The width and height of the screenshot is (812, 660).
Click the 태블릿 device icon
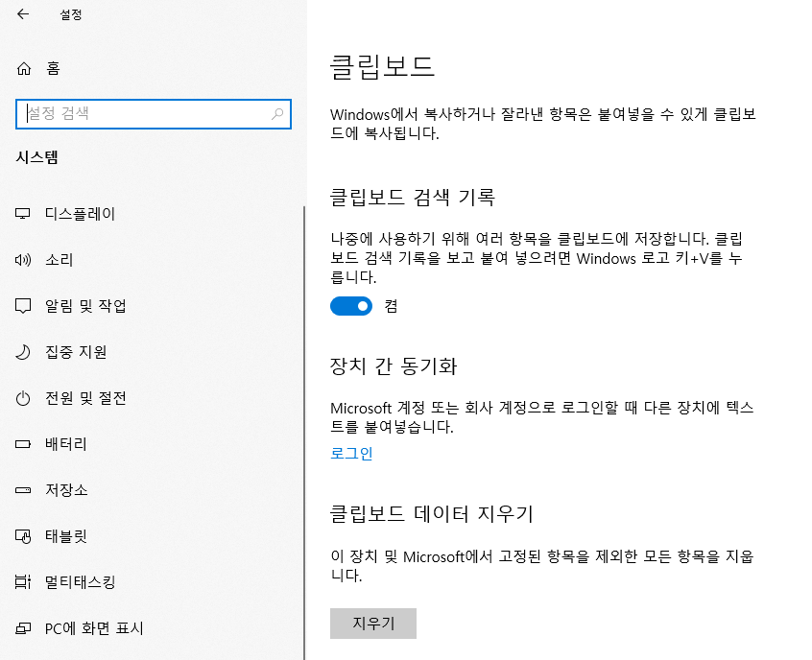pyautogui.click(x=24, y=536)
